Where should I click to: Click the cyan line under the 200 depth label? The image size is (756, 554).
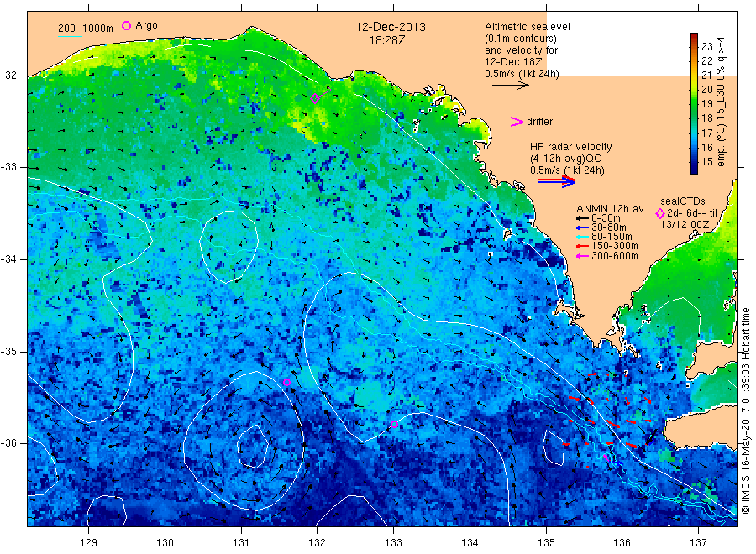tap(70, 36)
